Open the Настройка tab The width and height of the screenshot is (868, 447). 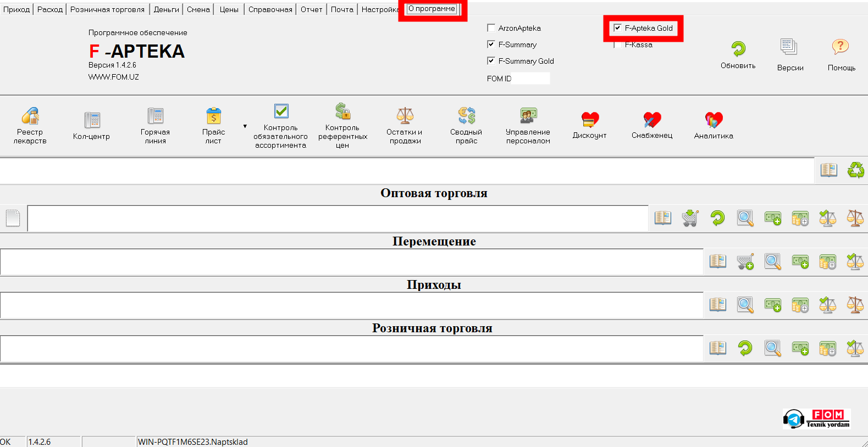(x=380, y=9)
